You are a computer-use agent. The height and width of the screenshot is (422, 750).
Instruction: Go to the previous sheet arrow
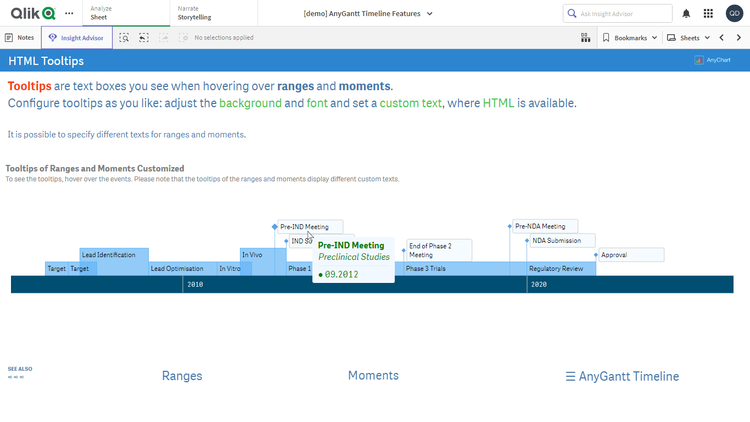click(x=722, y=37)
